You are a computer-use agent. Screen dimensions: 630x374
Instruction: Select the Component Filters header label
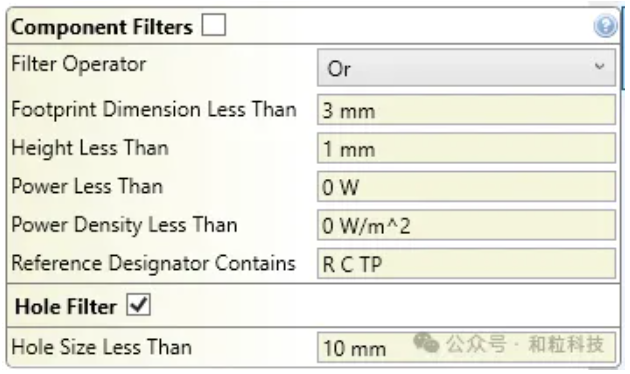pos(102,27)
